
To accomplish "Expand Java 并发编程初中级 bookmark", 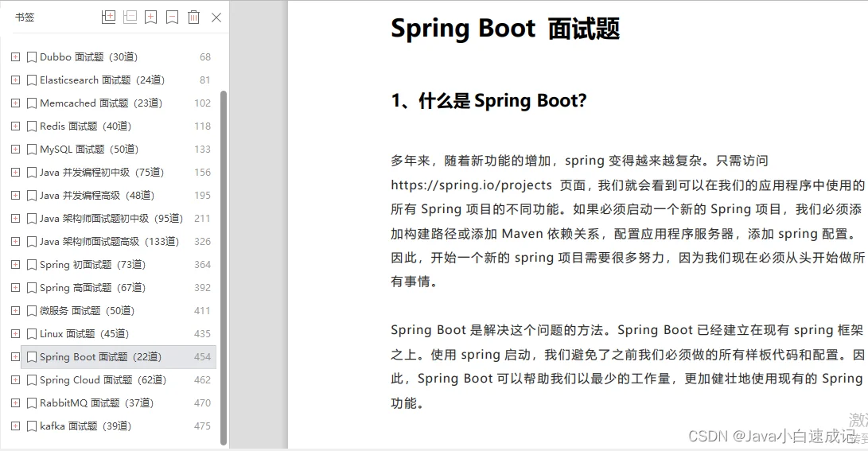I will pyautogui.click(x=15, y=172).
